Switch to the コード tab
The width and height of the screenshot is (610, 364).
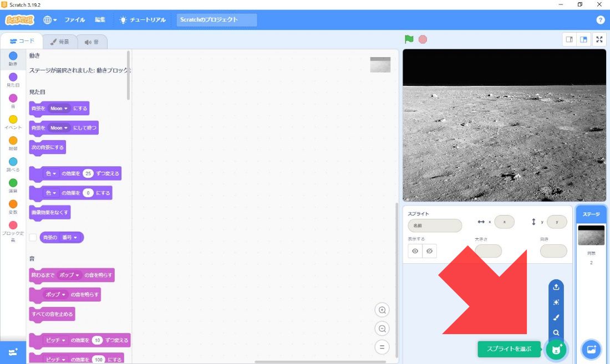tap(22, 41)
